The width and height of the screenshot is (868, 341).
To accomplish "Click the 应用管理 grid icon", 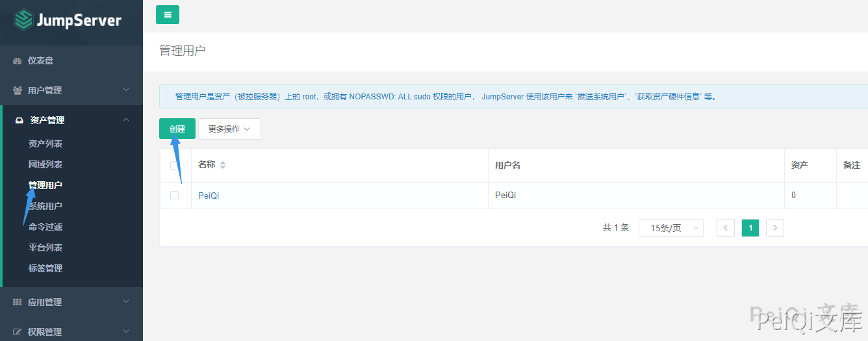I will pyautogui.click(x=18, y=302).
